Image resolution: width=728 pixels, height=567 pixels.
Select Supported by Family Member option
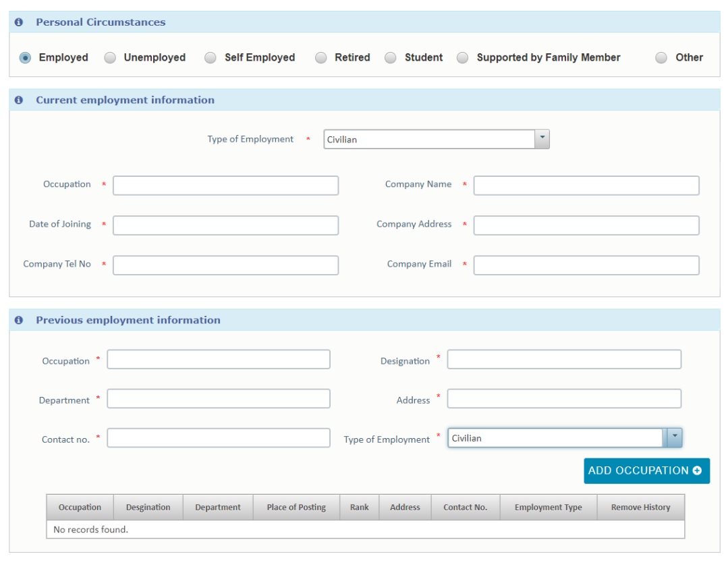pos(462,57)
